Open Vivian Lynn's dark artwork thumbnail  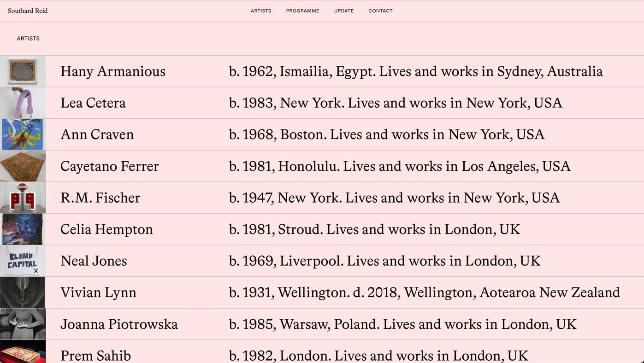coord(23,293)
